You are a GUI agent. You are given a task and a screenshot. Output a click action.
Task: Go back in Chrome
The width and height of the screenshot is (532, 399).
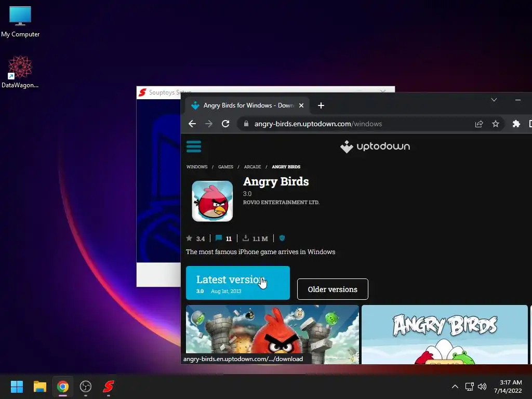tap(192, 124)
